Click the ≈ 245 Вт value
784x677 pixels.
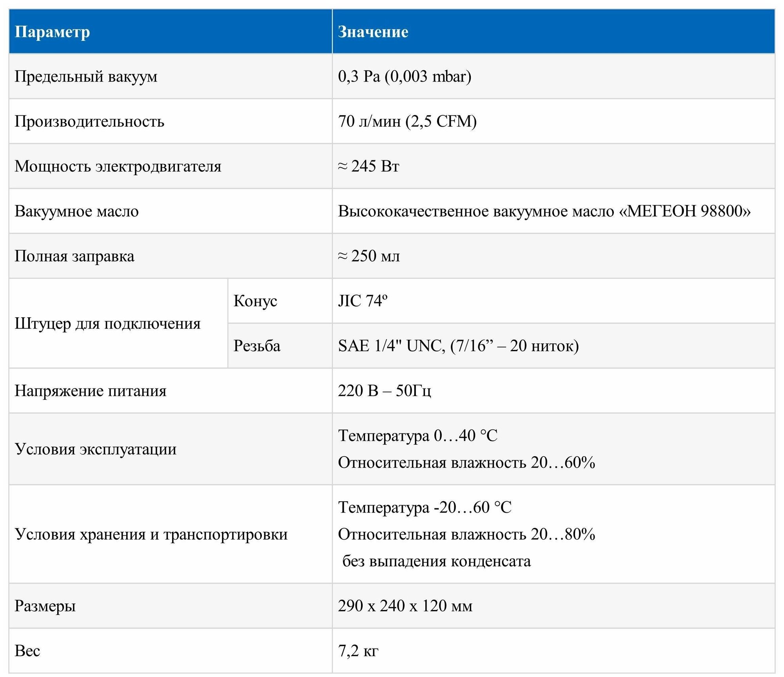coord(368,166)
